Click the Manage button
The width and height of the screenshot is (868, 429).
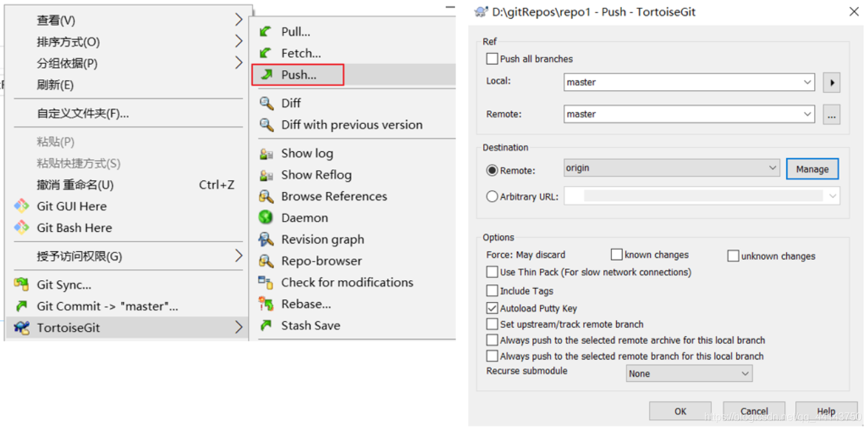(x=812, y=169)
